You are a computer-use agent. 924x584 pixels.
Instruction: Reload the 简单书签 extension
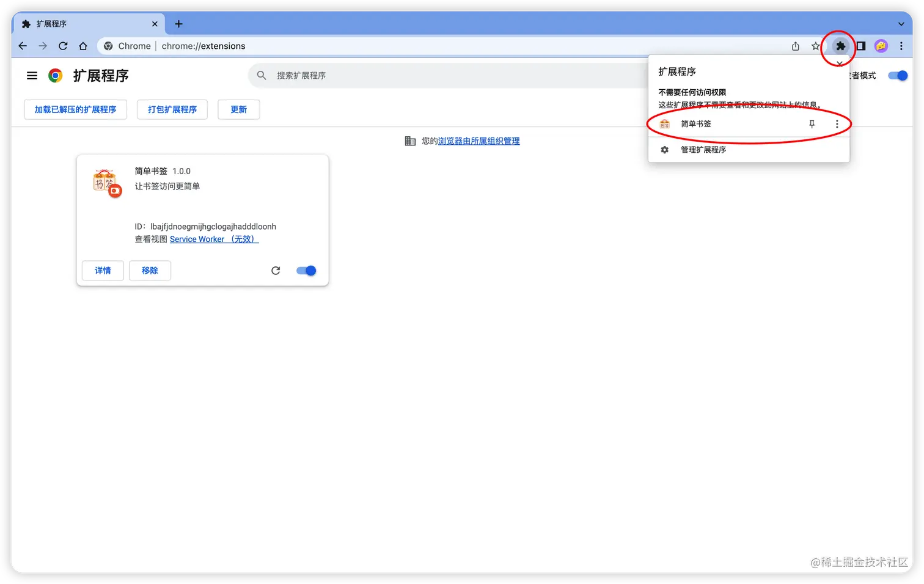276,271
